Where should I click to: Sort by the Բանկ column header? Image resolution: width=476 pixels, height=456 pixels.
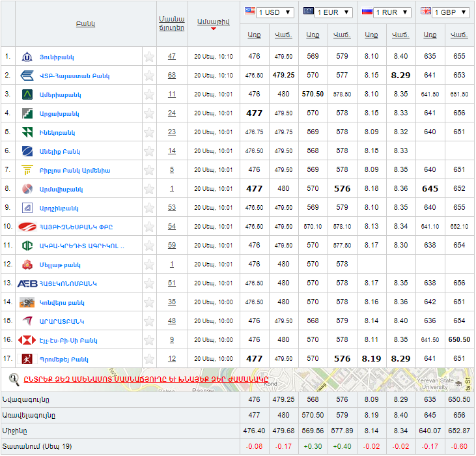coord(85,24)
